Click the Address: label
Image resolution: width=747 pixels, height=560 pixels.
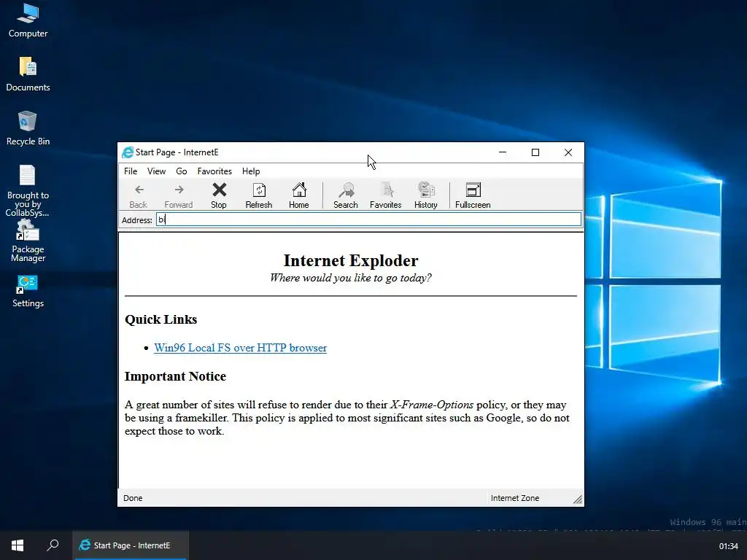(x=136, y=220)
